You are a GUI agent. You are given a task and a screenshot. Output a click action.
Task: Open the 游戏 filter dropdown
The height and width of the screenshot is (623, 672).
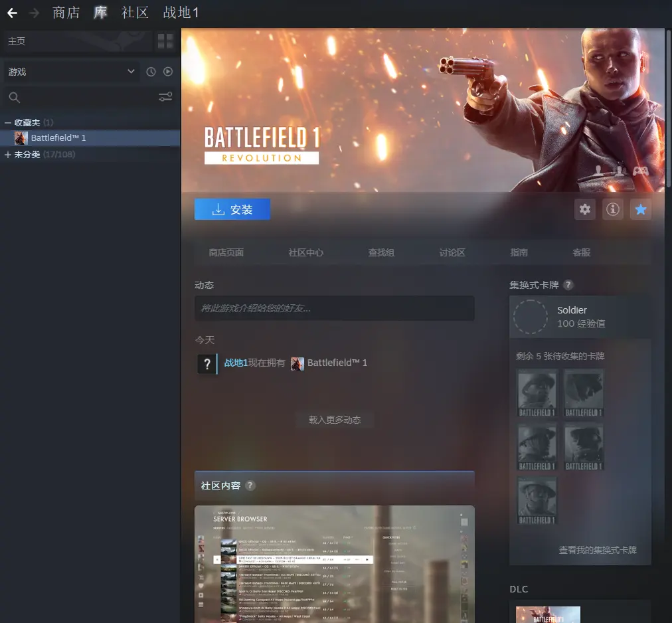(x=71, y=72)
